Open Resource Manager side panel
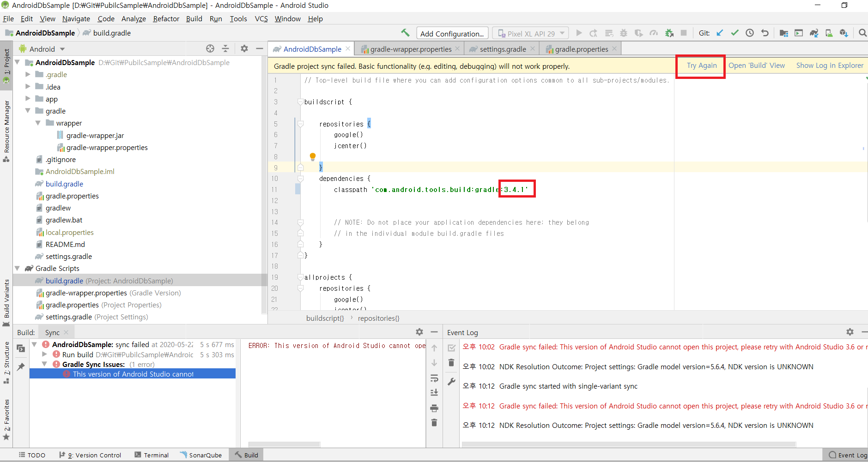 tap(6, 131)
